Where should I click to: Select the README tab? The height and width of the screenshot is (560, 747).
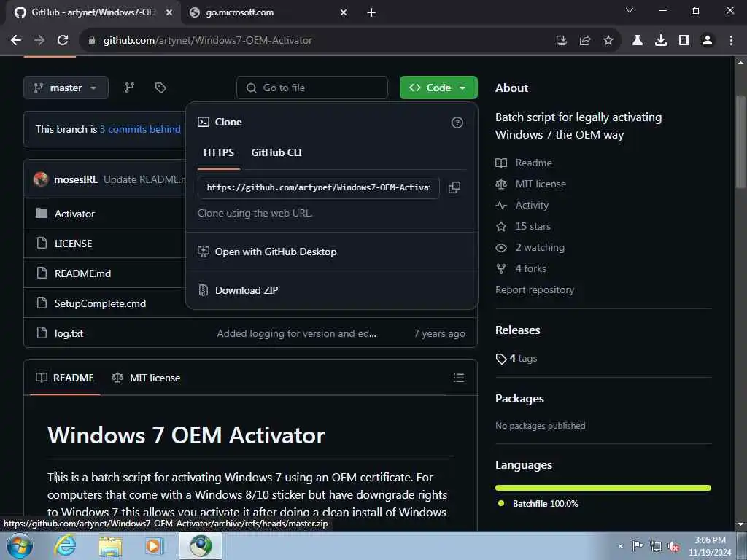tap(65, 378)
